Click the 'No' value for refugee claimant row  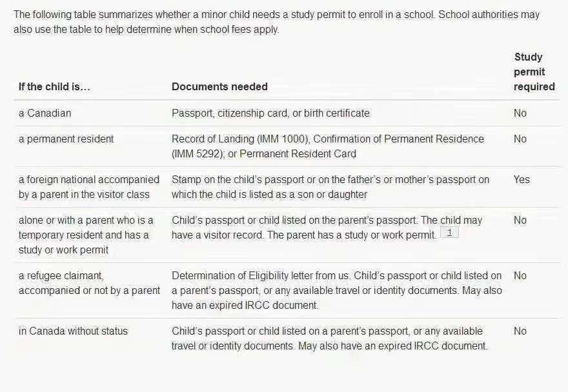click(x=520, y=275)
